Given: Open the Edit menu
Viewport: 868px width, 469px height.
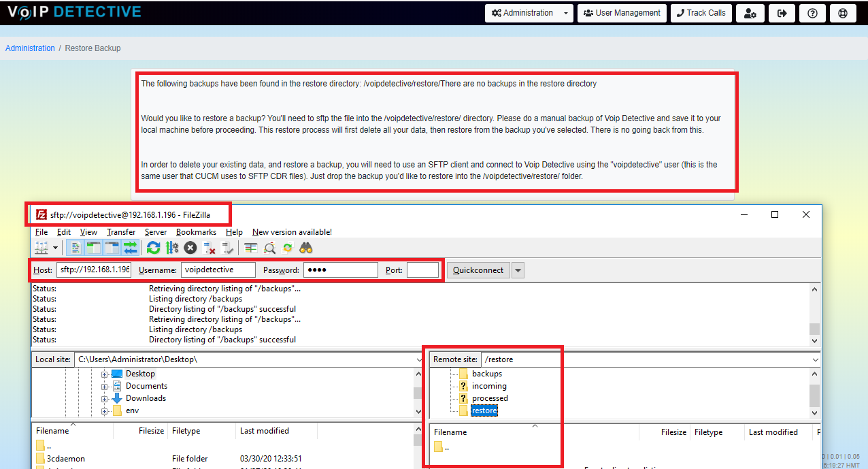Looking at the screenshot, I should [x=64, y=232].
